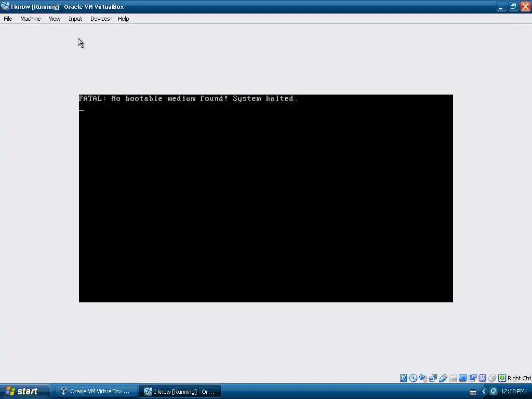Click the 12:18 PM clock
Image resolution: width=532 pixels, height=399 pixels.
pyautogui.click(x=513, y=391)
